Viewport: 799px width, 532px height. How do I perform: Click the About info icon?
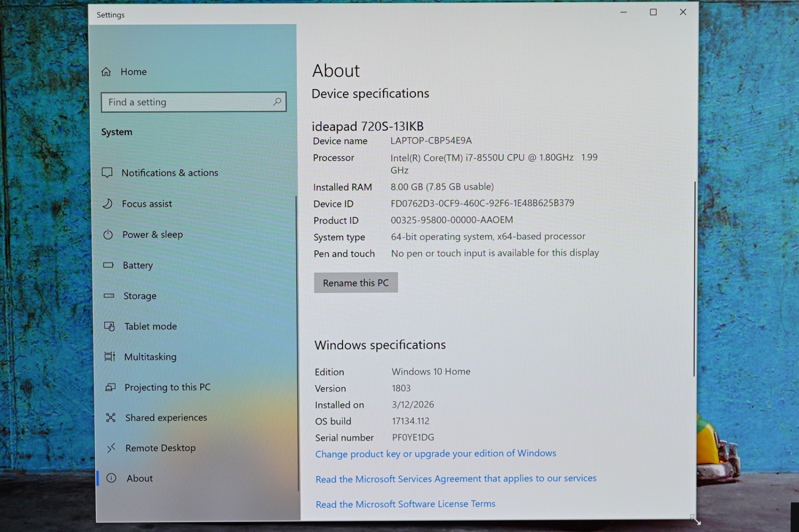(x=111, y=478)
